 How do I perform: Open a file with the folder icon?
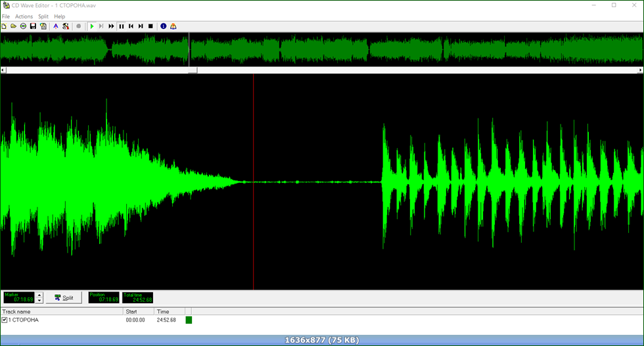14,26
